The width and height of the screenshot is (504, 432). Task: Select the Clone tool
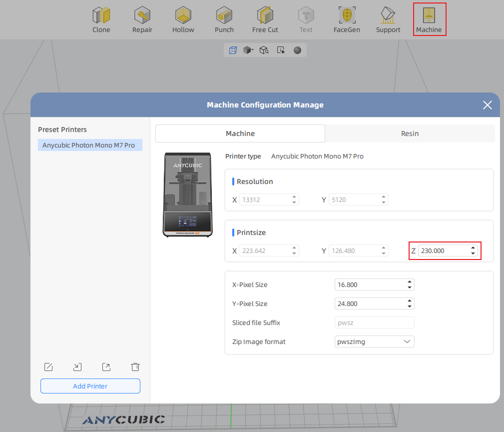tap(101, 20)
